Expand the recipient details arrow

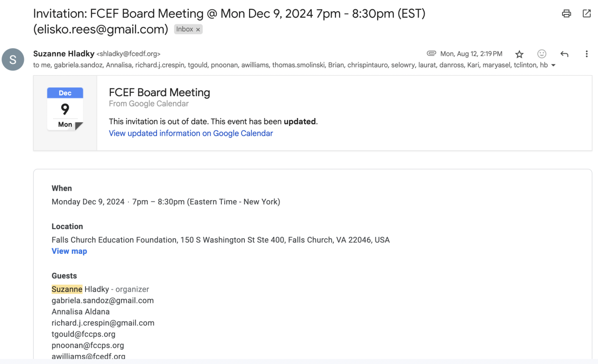point(554,65)
